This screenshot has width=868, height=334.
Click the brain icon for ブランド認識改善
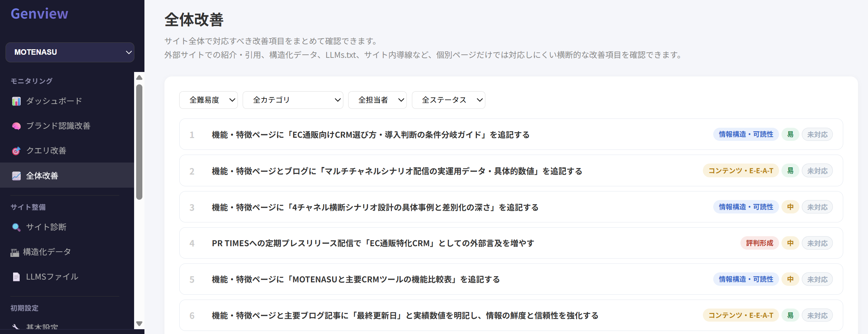pyautogui.click(x=16, y=126)
